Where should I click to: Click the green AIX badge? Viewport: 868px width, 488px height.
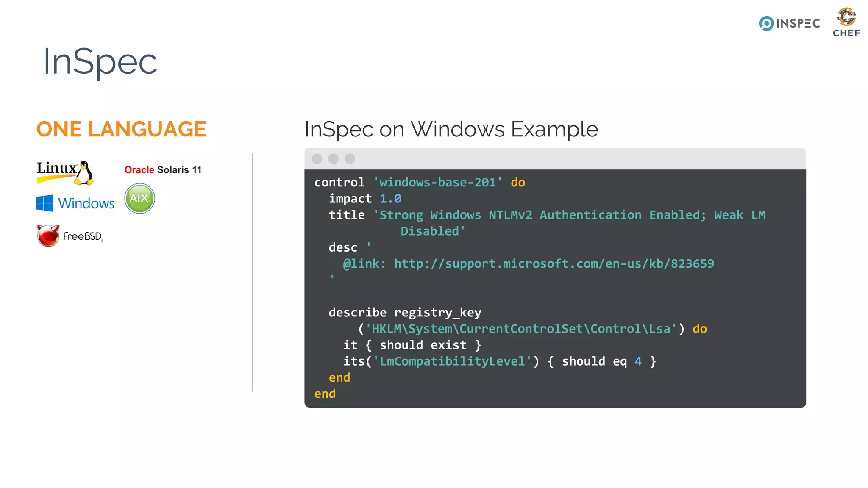(139, 198)
